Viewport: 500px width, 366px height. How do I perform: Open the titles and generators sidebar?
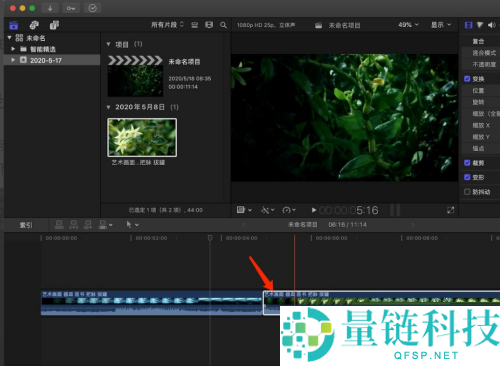tap(54, 25)
